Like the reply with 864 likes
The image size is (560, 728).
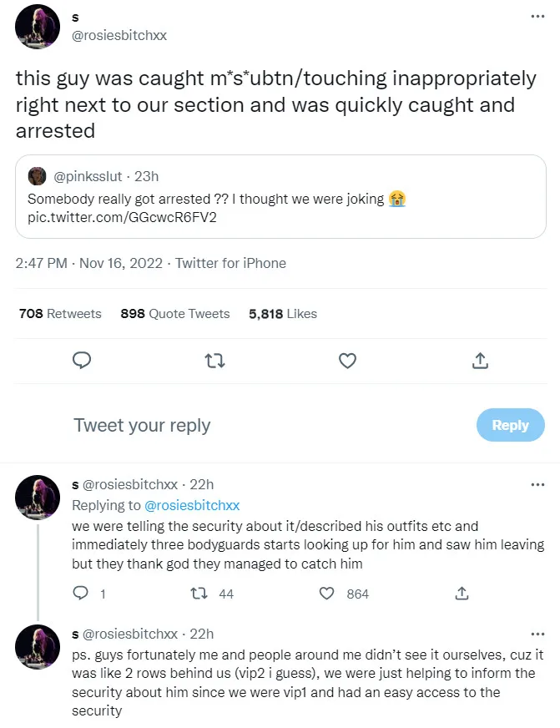(x=328, y=594)
